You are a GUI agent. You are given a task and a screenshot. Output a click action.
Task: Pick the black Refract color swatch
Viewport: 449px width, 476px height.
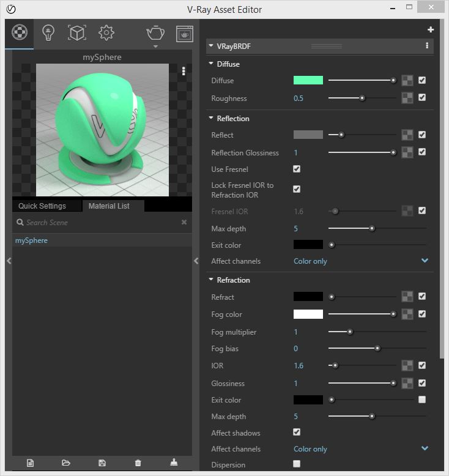(x=308, y=297)
